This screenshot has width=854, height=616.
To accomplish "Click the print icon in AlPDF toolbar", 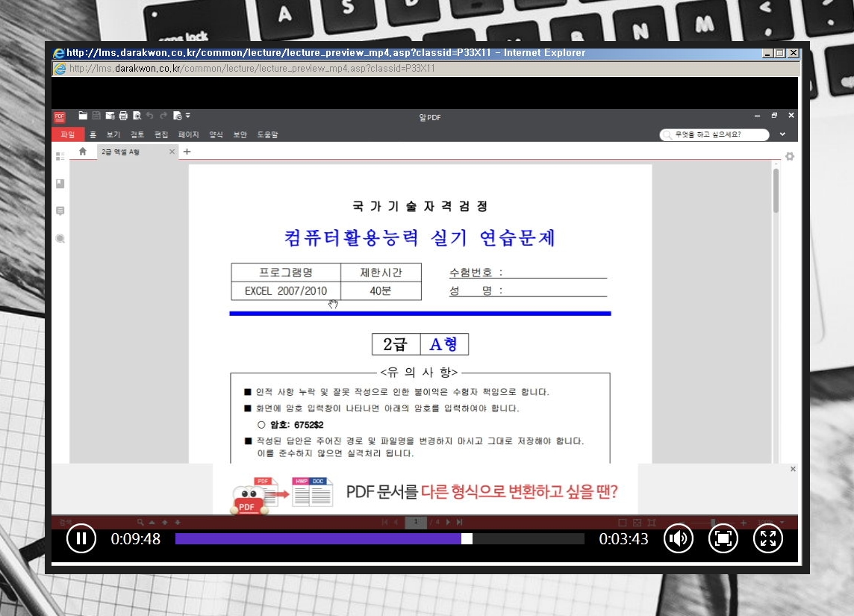I will 123,116.
